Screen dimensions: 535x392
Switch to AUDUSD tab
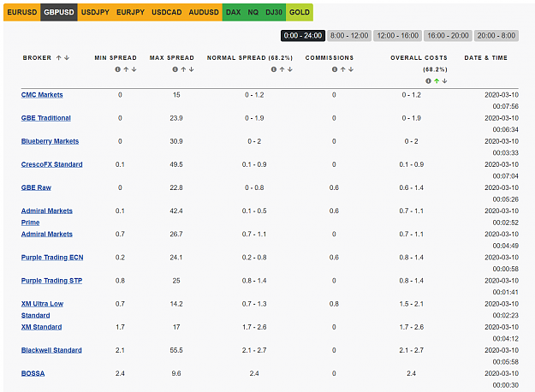[204, 12]
